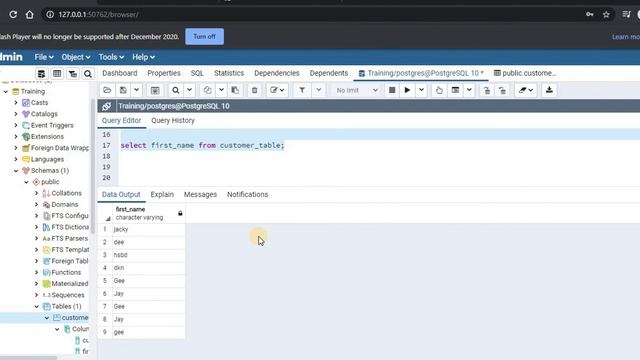The height and width of the screenshot is (360, 640).
Task: Open the Filter options dropdown arrow
Action: (x=319, y=90)
